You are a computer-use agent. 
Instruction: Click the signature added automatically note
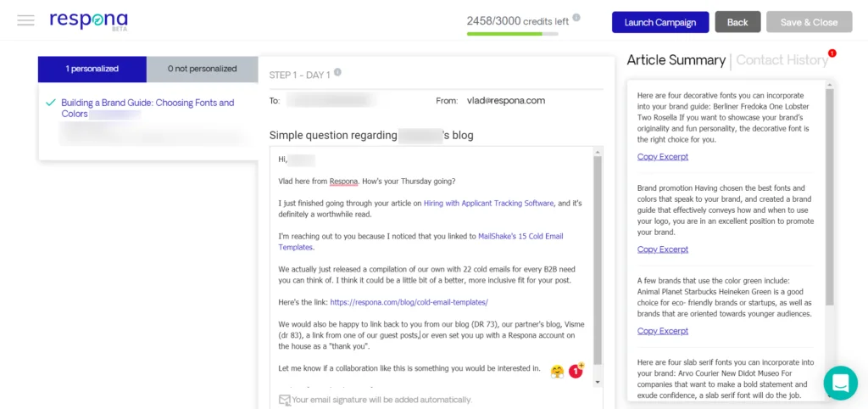point(382,400)
